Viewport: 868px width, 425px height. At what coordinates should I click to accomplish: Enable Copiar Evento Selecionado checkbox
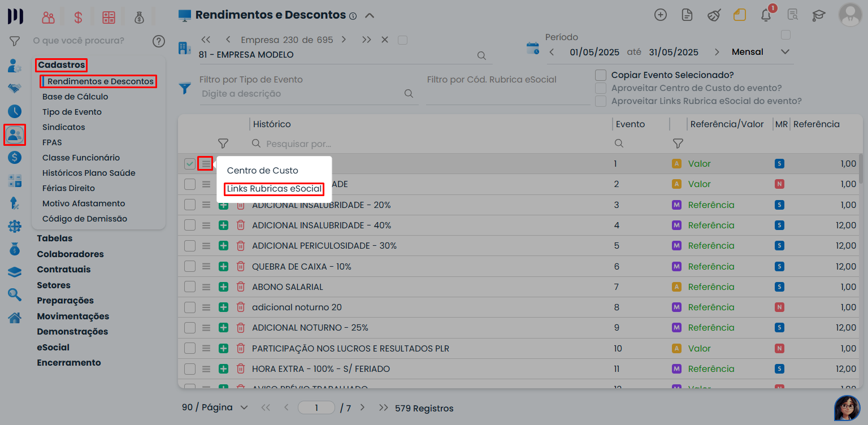(x=601, y=75)
